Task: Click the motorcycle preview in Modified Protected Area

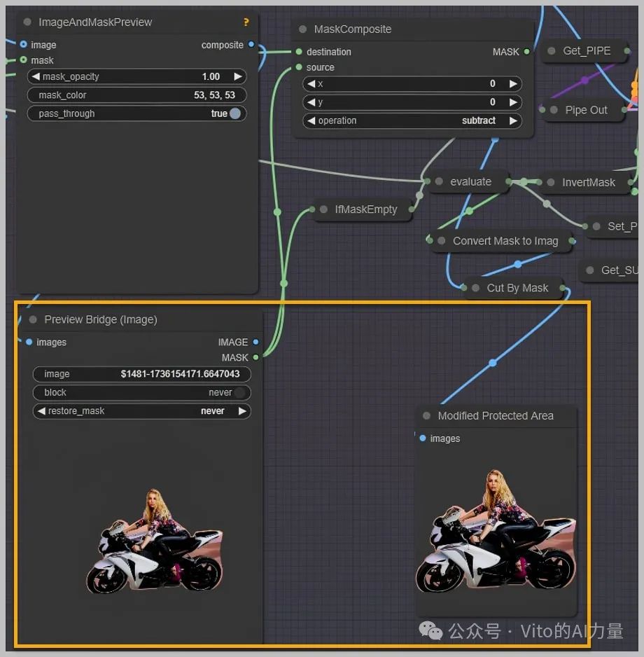Action: pyautogui.click(x=496, y=532)
